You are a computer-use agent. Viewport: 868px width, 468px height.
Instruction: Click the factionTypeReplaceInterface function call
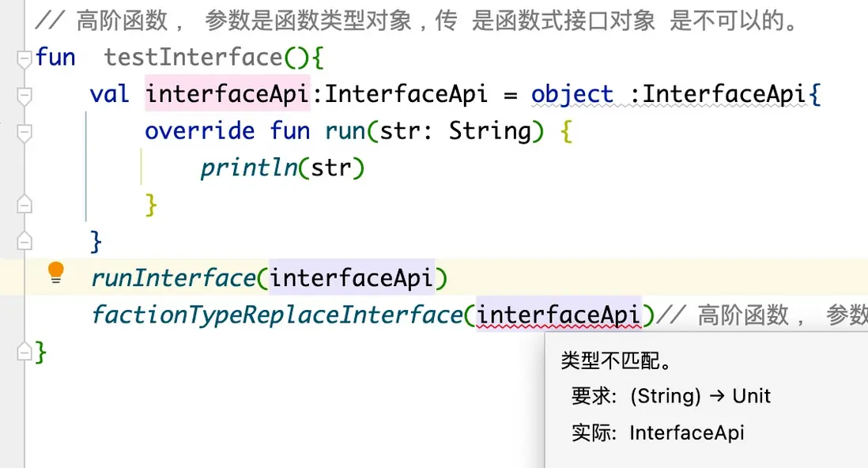[277, 315]
